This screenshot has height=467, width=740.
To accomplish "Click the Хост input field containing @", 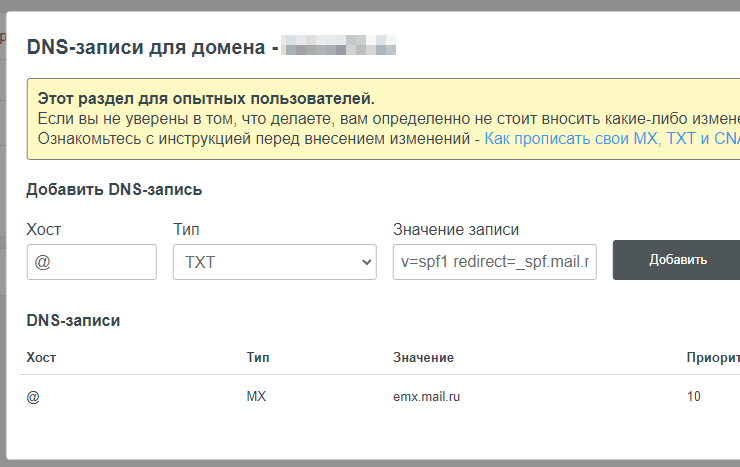I will coord(91,262).
